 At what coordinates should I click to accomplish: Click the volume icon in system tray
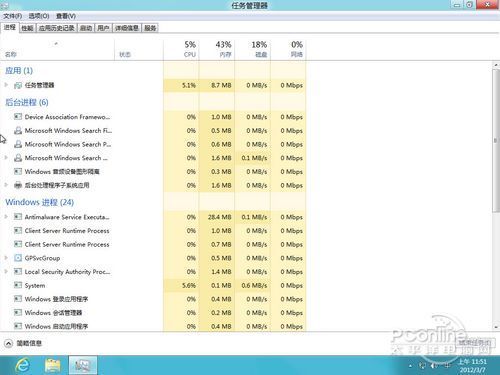434,366
